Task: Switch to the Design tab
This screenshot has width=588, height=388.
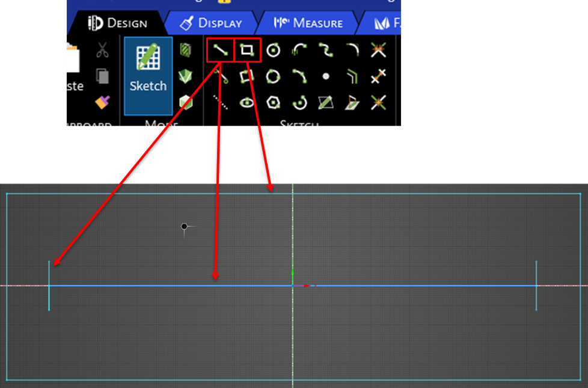Action: pos(118,23)
